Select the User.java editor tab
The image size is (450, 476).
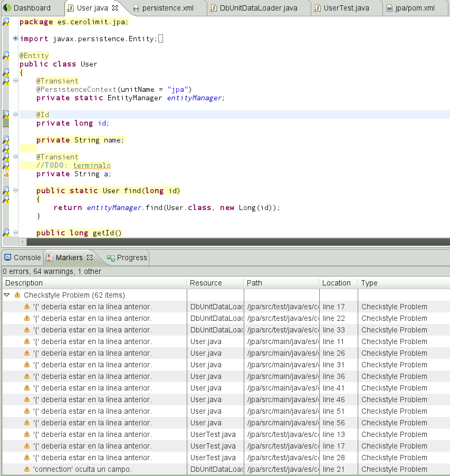pyautogui.click(x=92, y=8)
